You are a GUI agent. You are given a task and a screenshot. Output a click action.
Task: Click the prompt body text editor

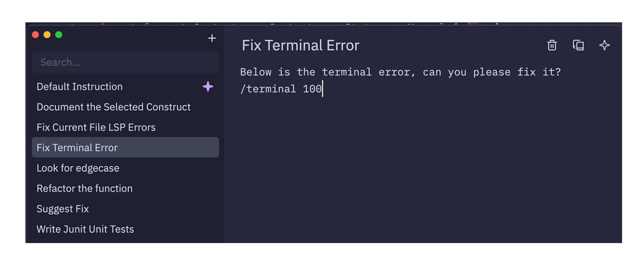423,153
